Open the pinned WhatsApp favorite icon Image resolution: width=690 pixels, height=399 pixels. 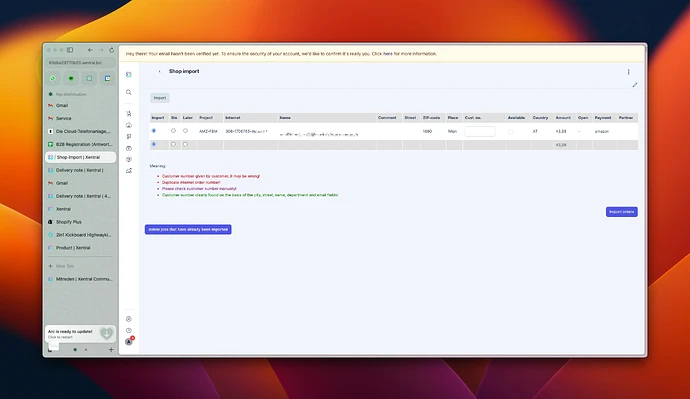(x=53, y=78)
